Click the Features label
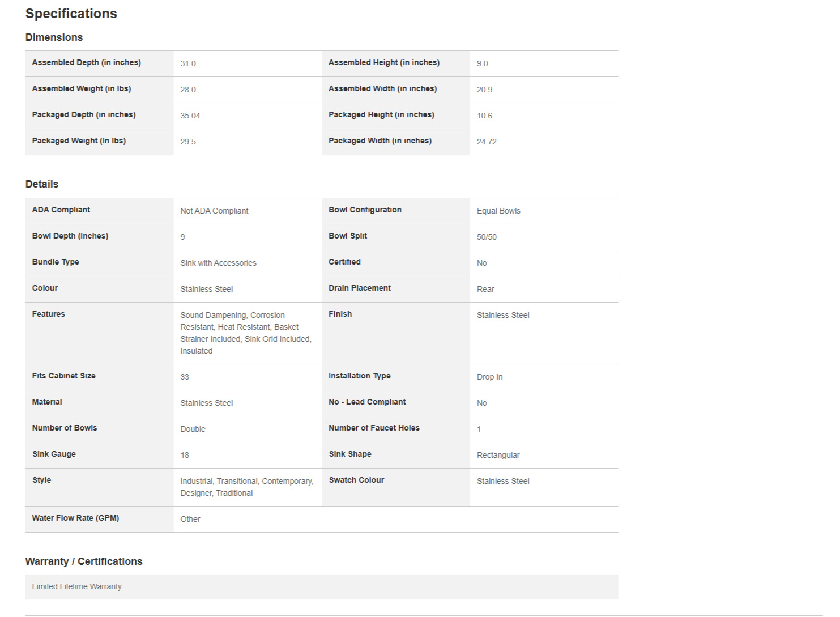Viewport: 840px width, 617px height. click(48, 314)
